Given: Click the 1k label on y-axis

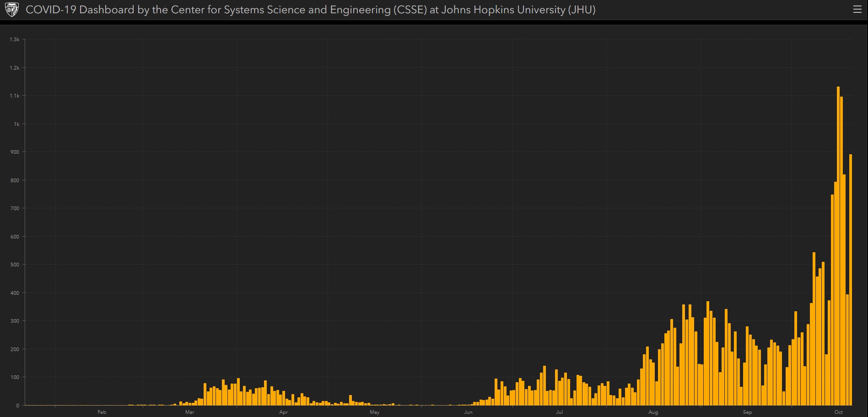Looking at the screenshot, I should coord(16,124).
